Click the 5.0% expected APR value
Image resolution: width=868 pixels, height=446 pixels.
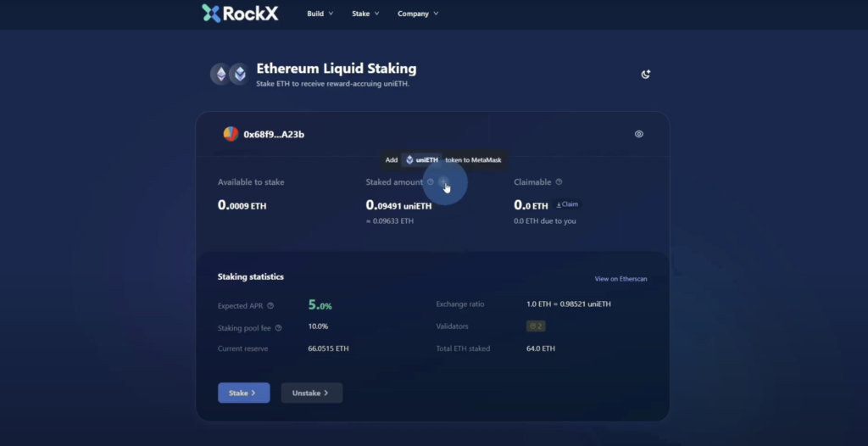(x=320, y=305)
